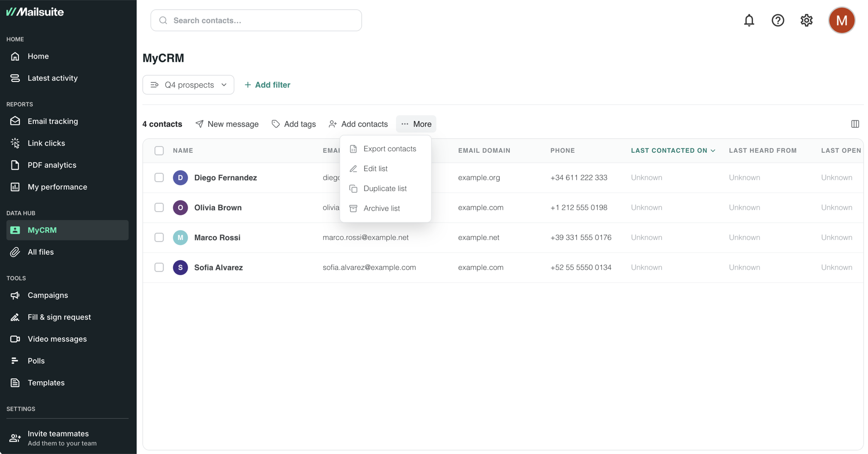Click Add filter
The image size is (868, 454).
pos(267,85)
